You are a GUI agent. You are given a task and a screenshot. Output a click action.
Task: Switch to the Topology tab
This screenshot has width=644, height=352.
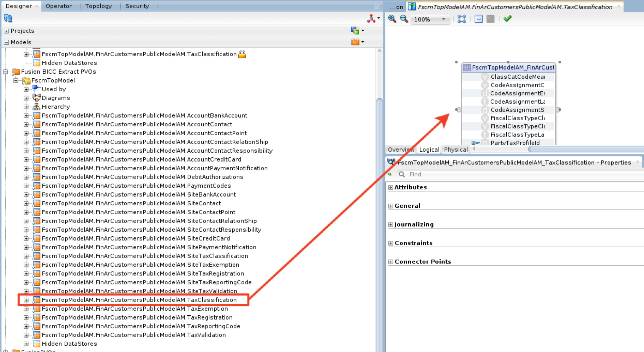point(99,6)
